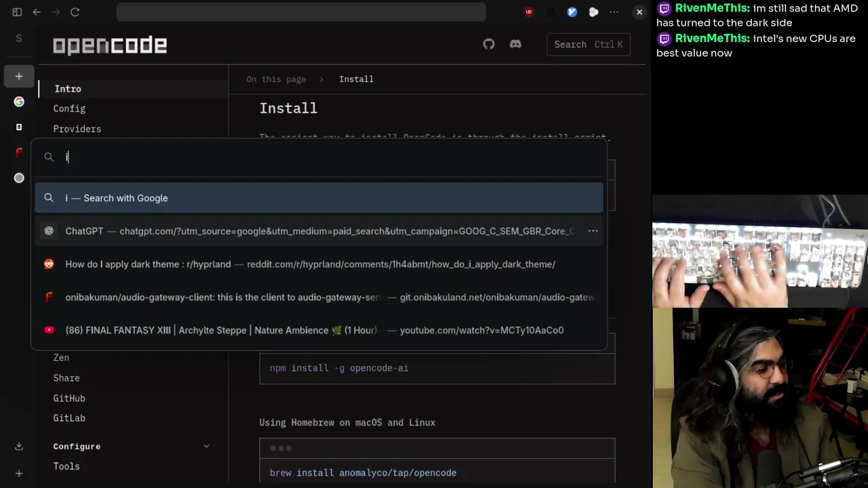Click the browser address bar
This screenshot has width=868, height=488.
pos(301,12)
